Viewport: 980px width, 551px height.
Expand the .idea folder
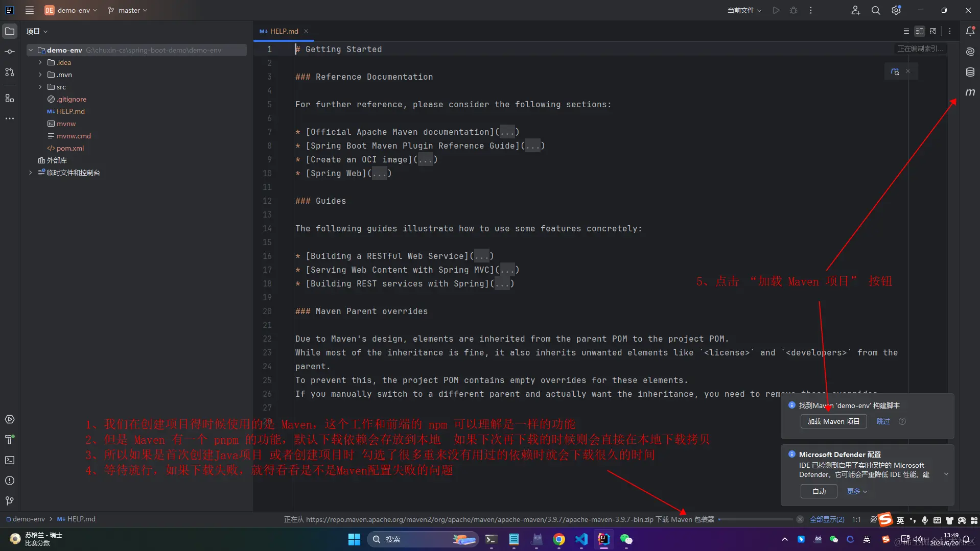40,62
